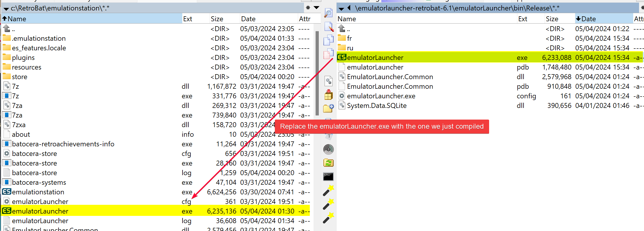Image resolution: width=644 pixels, height=231 pixels.
Task: Click the View file magnifier icon
Action: [x=328, y=13]
